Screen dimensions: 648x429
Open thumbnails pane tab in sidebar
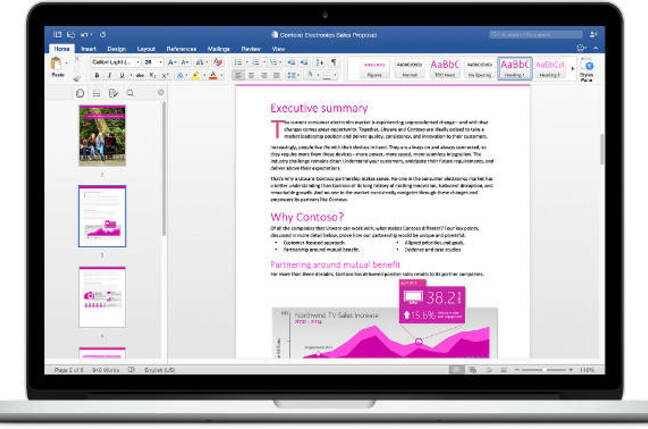point(80,93)
